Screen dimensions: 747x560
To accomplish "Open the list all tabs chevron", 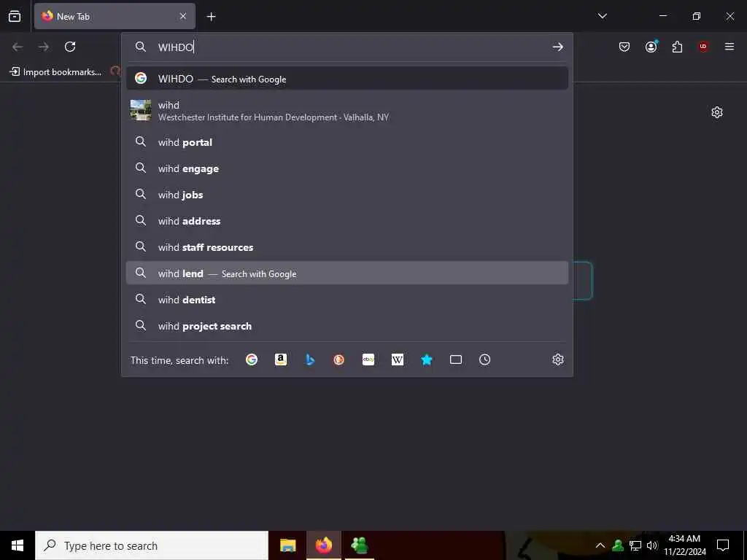I will [x=602, y=16].
